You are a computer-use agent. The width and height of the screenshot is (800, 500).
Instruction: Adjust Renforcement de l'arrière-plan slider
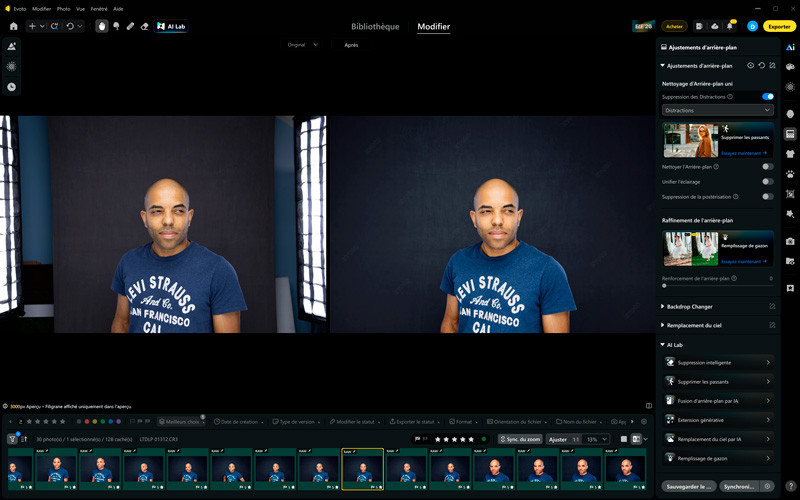[x=717, y=286]
